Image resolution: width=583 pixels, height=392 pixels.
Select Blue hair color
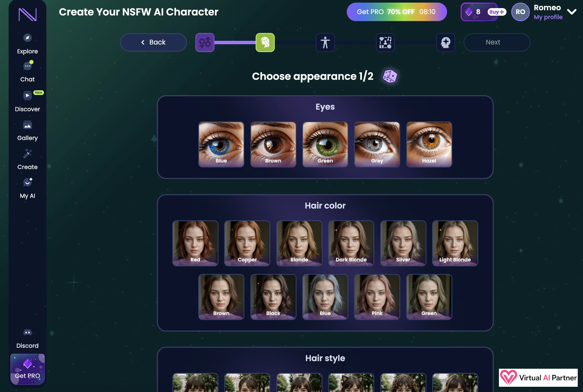(x=325, y=297)
